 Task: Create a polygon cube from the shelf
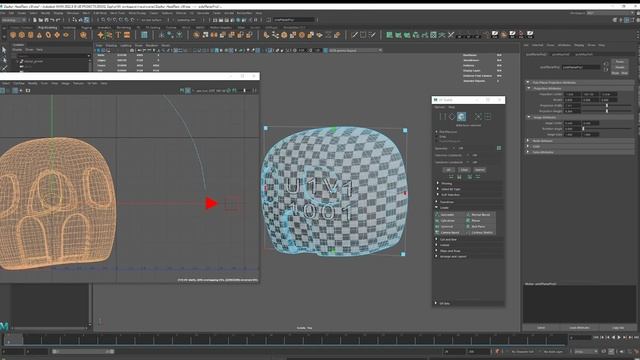[22, 35]
